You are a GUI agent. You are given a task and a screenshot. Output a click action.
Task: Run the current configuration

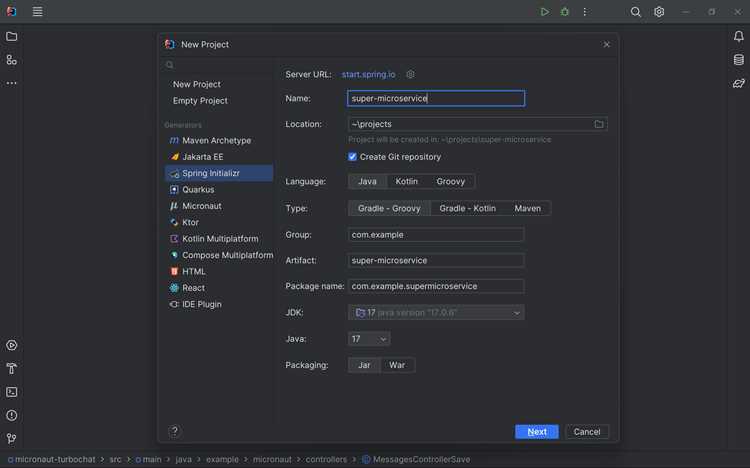point(544,12)
